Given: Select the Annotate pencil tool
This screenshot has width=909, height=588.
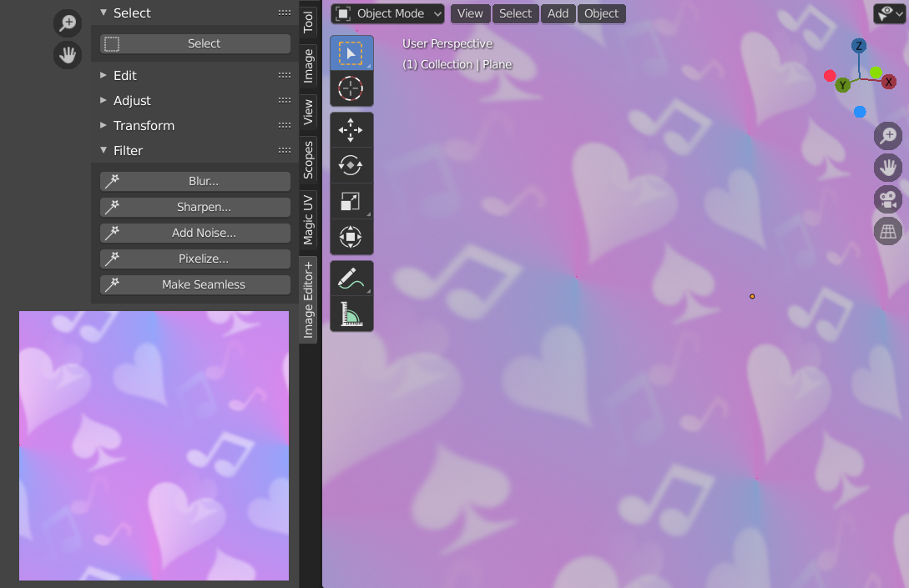Looking at the screenshot, I should [351, 278].
